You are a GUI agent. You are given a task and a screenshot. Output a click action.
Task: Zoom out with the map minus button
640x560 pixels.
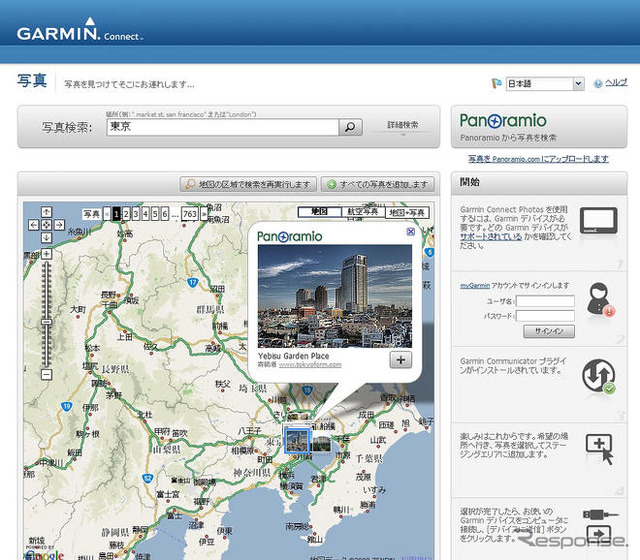click(46, 373)
